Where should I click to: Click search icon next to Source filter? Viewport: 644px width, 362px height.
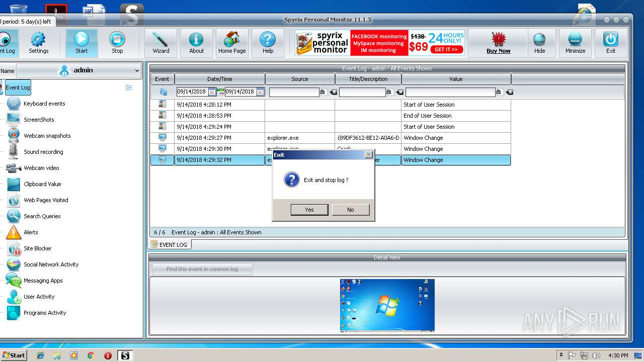pyautogui.click(x=324, y=92)
